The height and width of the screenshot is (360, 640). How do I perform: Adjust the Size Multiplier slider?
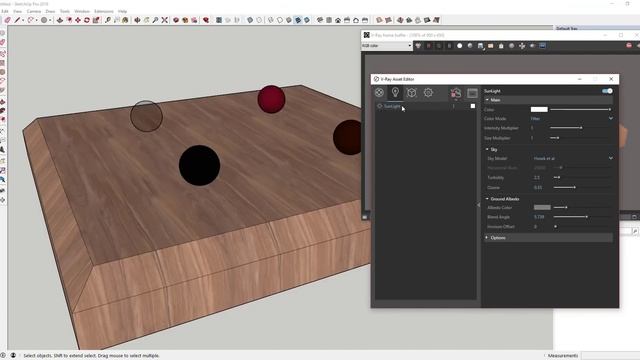[x=558, y=138]
